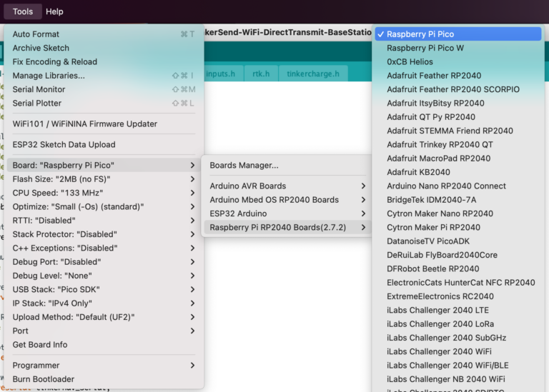The width and height of the screenshot is (549, 392).
Task: Select Burn Bootloader entry
Action: pos(104,379)
